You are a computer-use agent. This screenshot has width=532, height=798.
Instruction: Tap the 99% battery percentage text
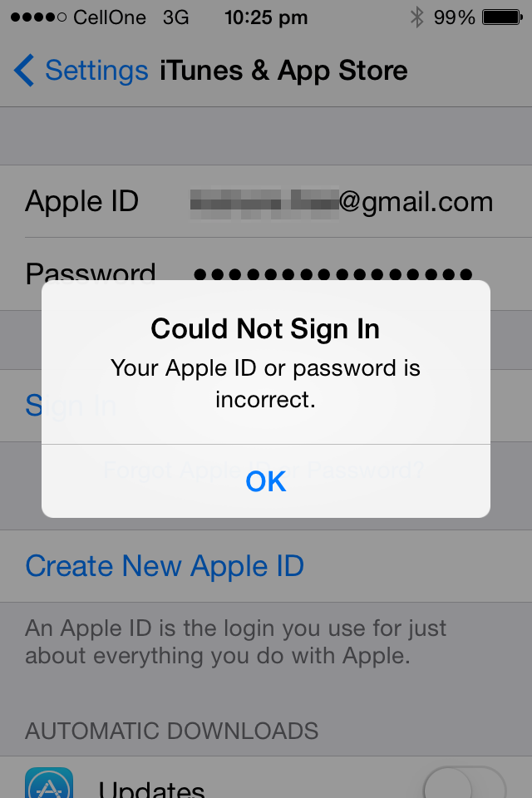click(x=454, y=17)
